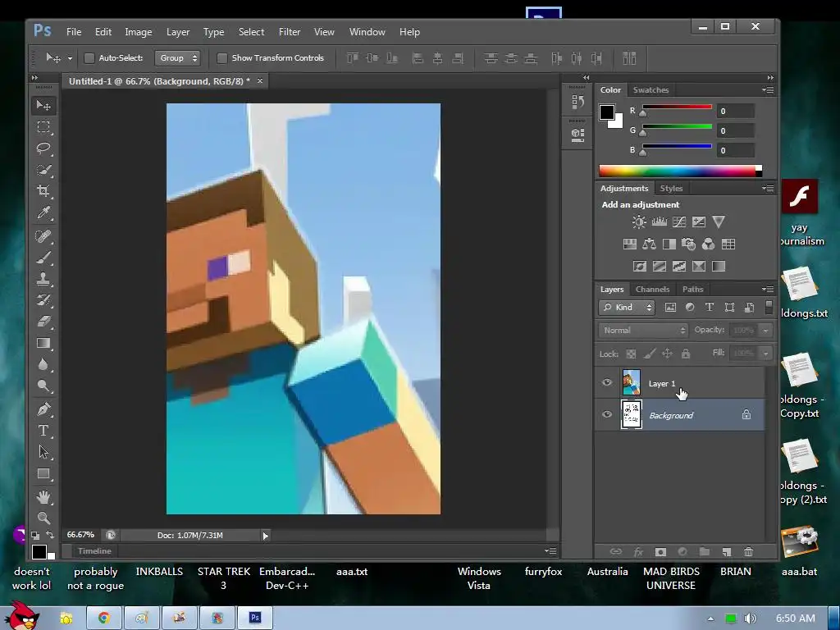
Task: Open the Timeline panel tab
Action: click(x=95, y=550)
